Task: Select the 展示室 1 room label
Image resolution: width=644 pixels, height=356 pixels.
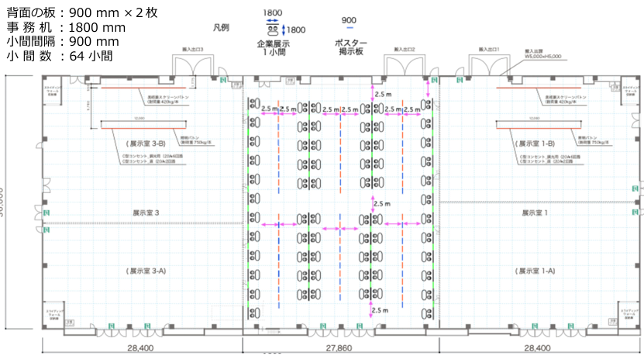Action: [x=536, y=213]
